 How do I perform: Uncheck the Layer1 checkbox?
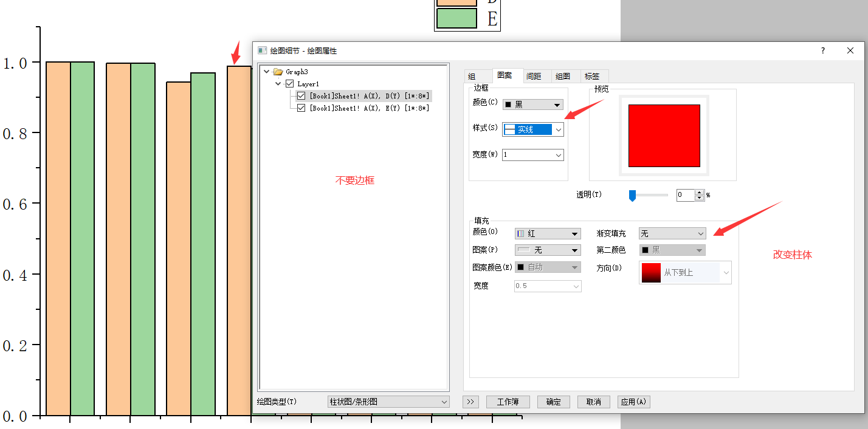[289, 83]
